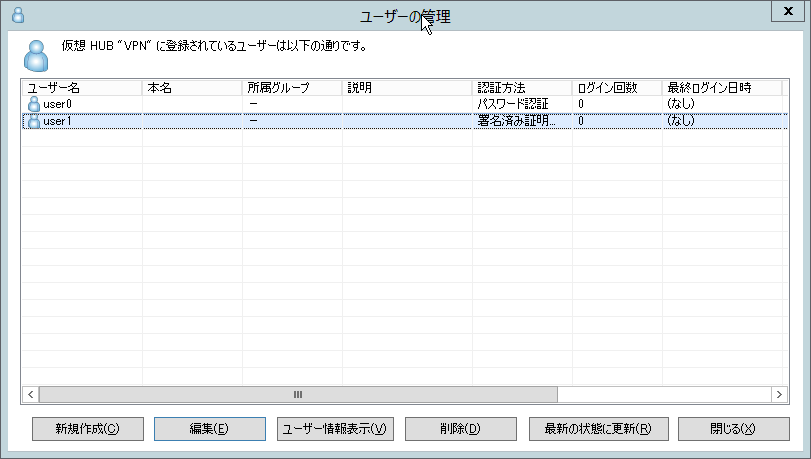Click the 本名 column header

click(192, 88)
